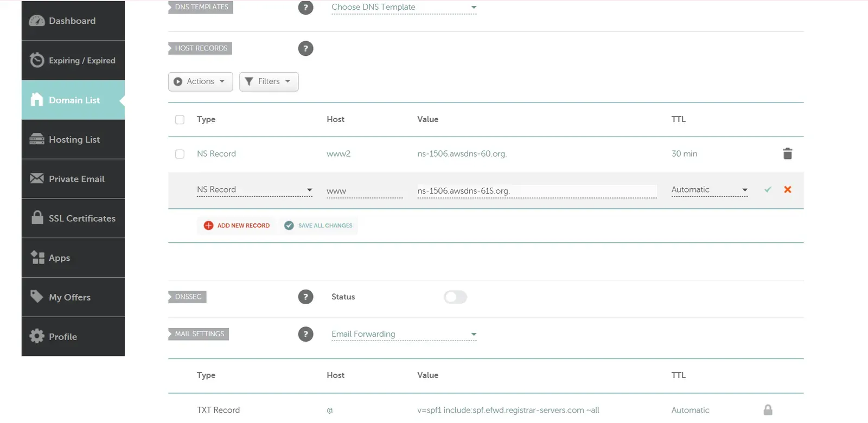Open My Offers section
Viewport: 868px width, 423px height.
tap(73, 297)
